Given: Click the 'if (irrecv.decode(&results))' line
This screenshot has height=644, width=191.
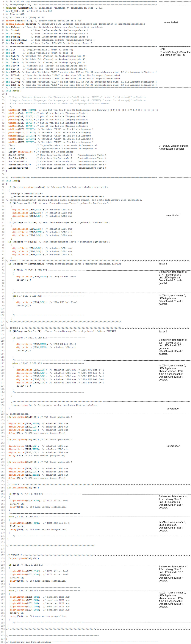Looking at the screenshot, I should coord(27,187).
